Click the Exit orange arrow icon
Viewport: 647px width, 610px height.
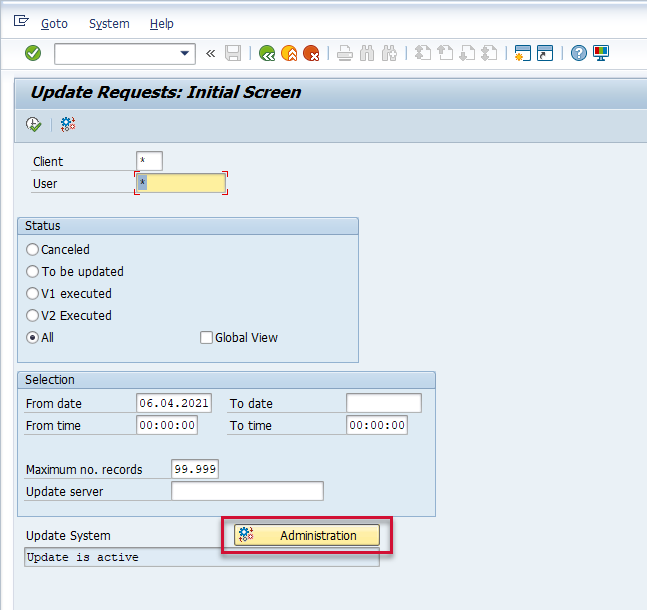click(289, 53)
